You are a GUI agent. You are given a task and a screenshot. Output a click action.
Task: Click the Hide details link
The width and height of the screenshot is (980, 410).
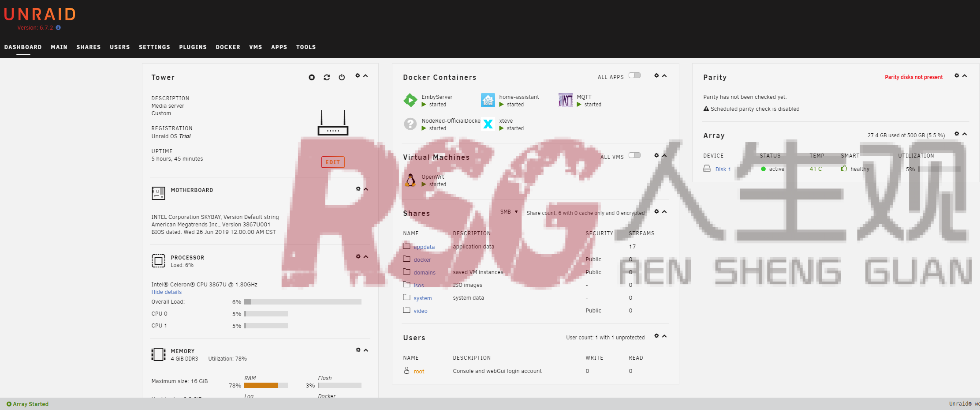(167, 292)
